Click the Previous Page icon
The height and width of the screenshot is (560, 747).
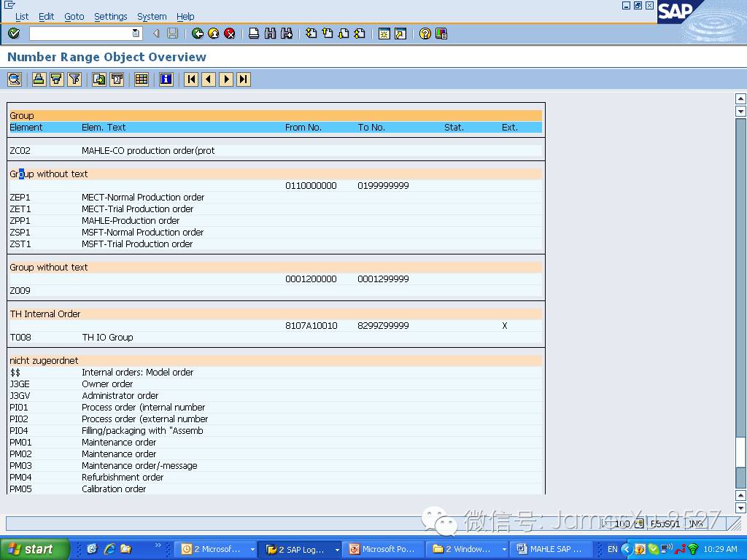coord(328,34)
